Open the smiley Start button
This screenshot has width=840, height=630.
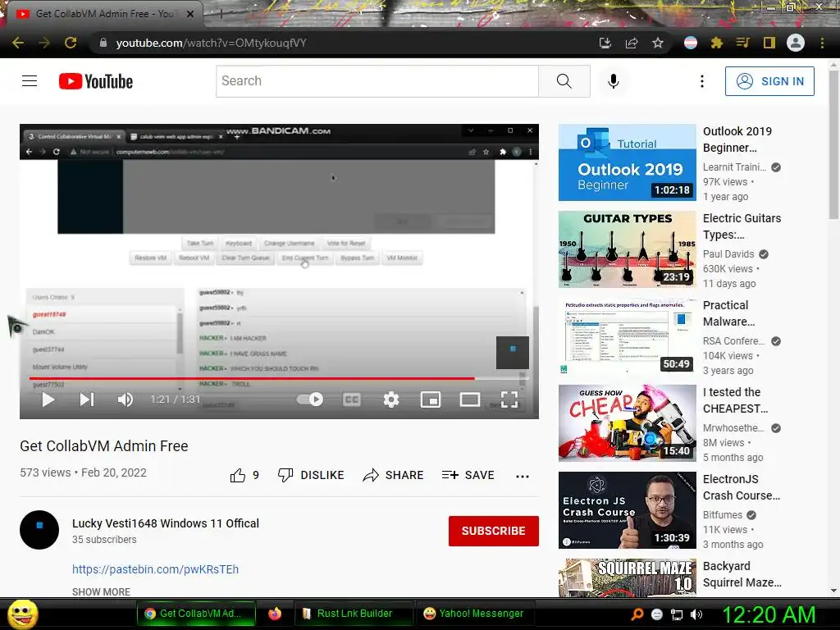click(22, 614)
